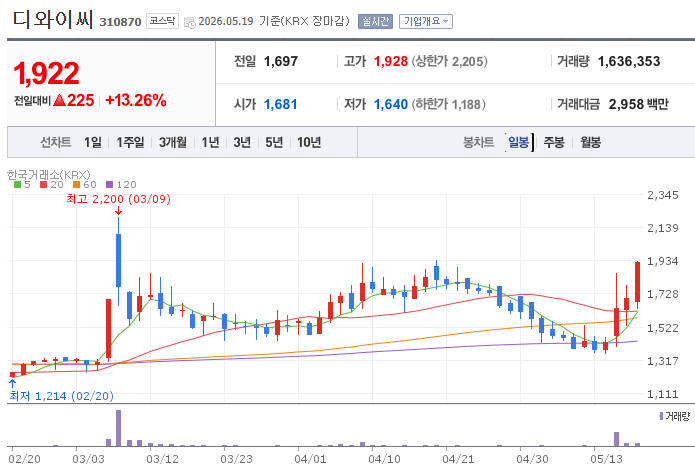The width and height of the screenshot is (695, 473).
Task: Click the green 5-day moving average swatch
Action: click(17, 184)
